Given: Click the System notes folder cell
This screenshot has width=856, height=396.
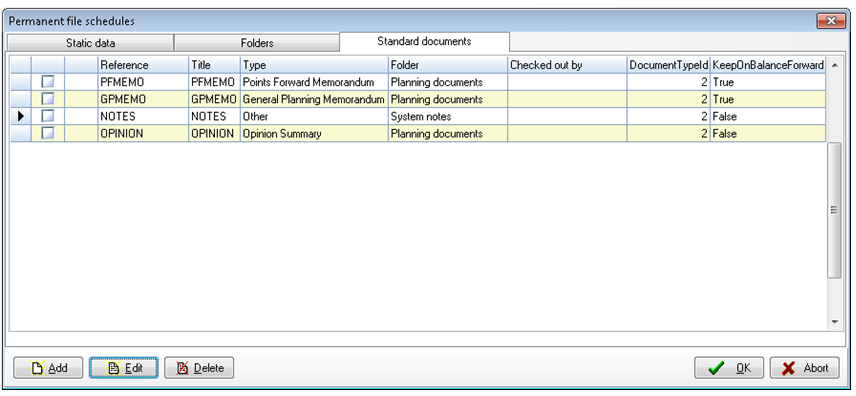Looking at the screenshot, I should coord(448,116).
